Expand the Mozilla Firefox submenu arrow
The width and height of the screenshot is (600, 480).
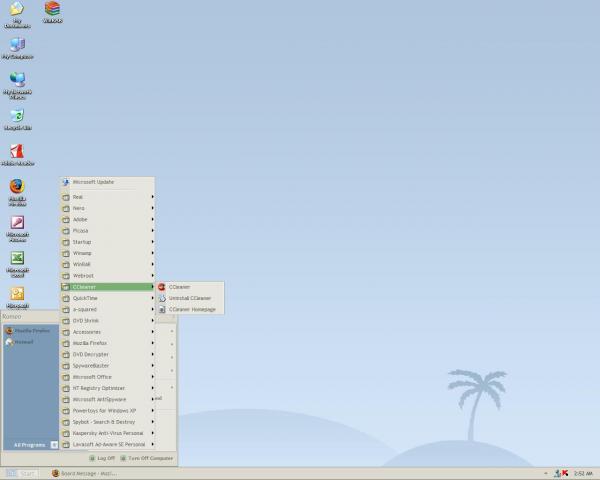click(x=152, y=343)
